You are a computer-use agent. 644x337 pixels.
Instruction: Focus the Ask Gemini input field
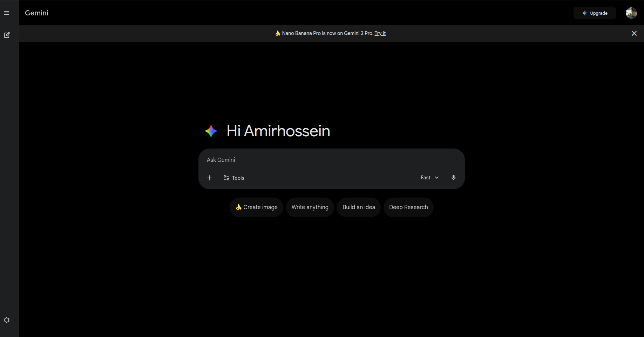click(316, 160)
